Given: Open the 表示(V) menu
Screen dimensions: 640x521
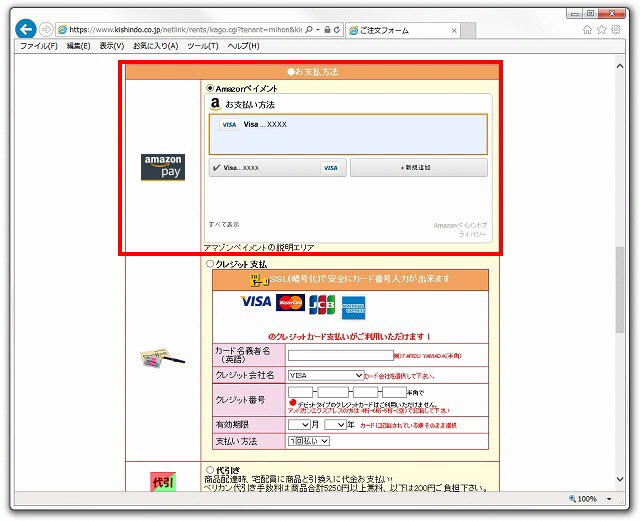Looking at the screenshot, I should pos(112,46).
